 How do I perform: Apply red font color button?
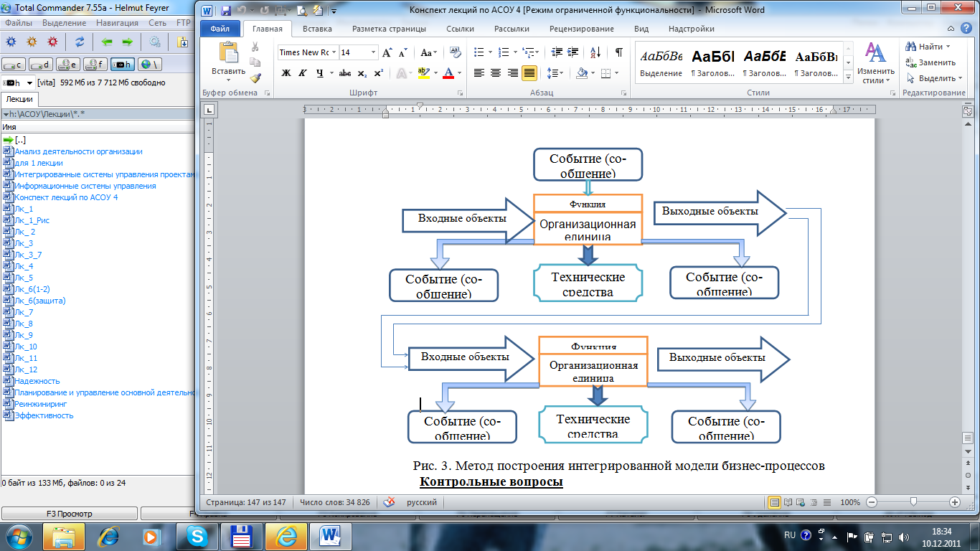point(449,73)
